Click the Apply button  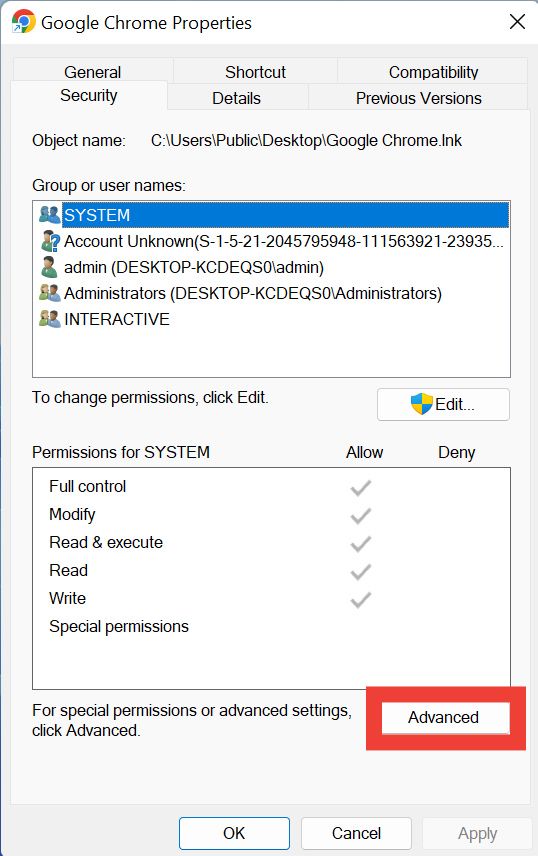click(477, 833)
